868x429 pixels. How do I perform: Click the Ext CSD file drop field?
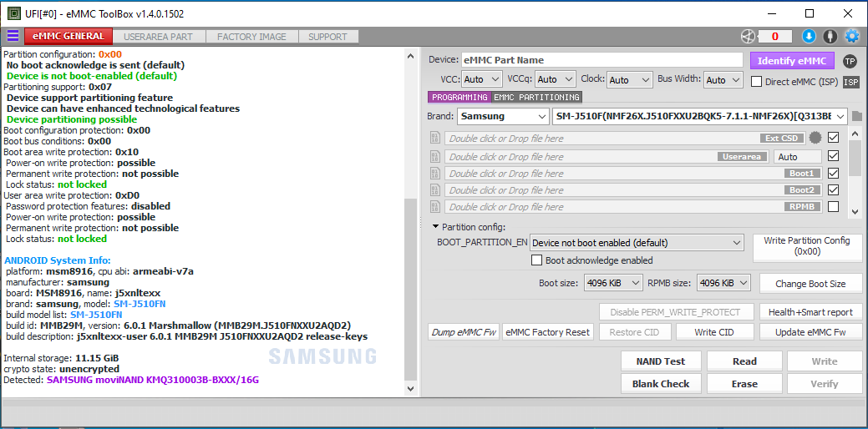pyautogui.click(x=625, y=139)
